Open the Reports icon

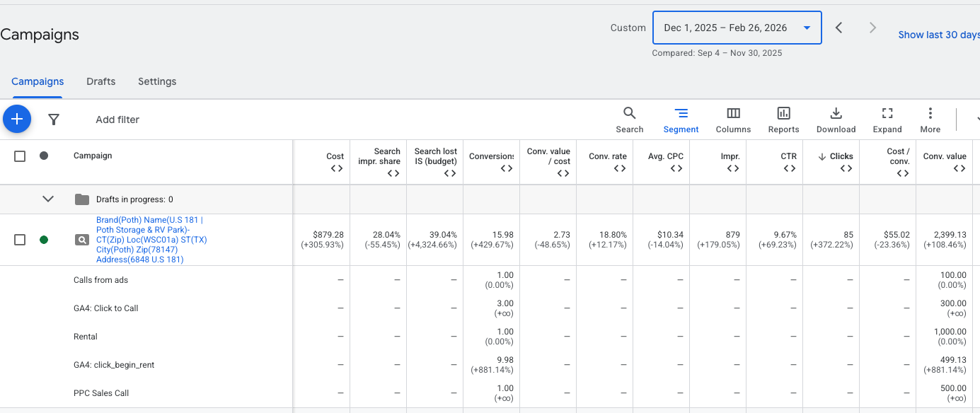tap(783, 120)
